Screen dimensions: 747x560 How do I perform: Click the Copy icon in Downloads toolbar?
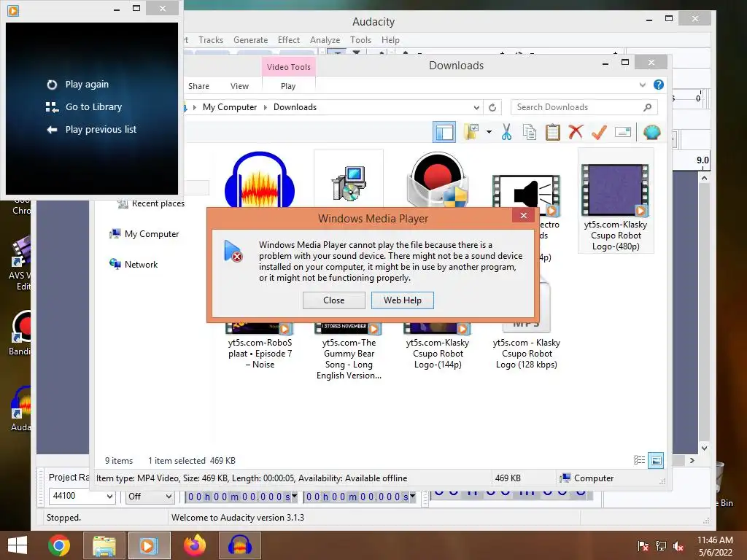click(x=530, y=132)
